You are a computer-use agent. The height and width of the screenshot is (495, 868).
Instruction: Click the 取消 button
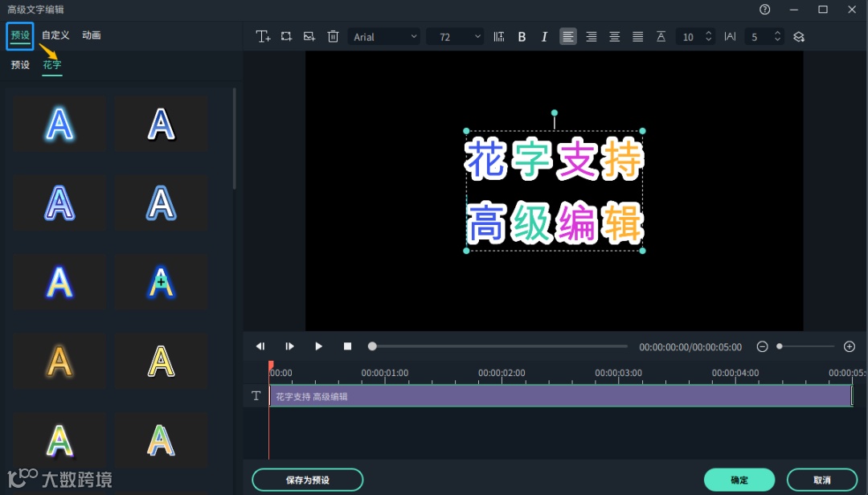coord(822,480)
